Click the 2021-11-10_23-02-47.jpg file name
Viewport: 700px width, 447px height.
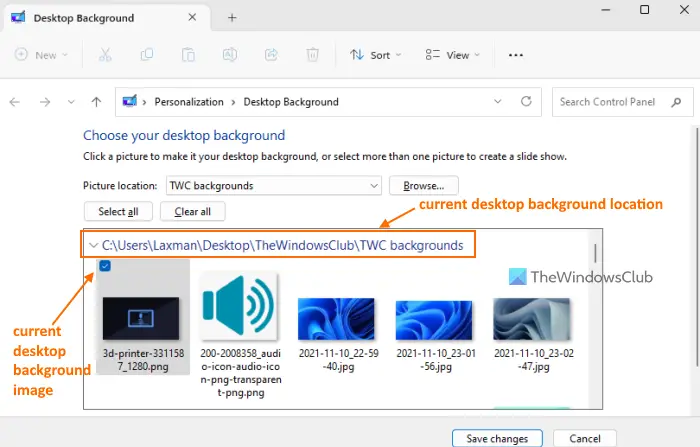click(x=534, y=360)
